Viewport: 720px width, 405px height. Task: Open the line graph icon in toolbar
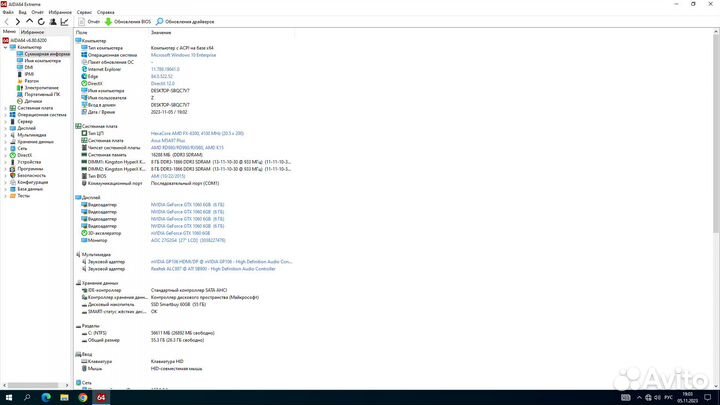tap(62, 21)
